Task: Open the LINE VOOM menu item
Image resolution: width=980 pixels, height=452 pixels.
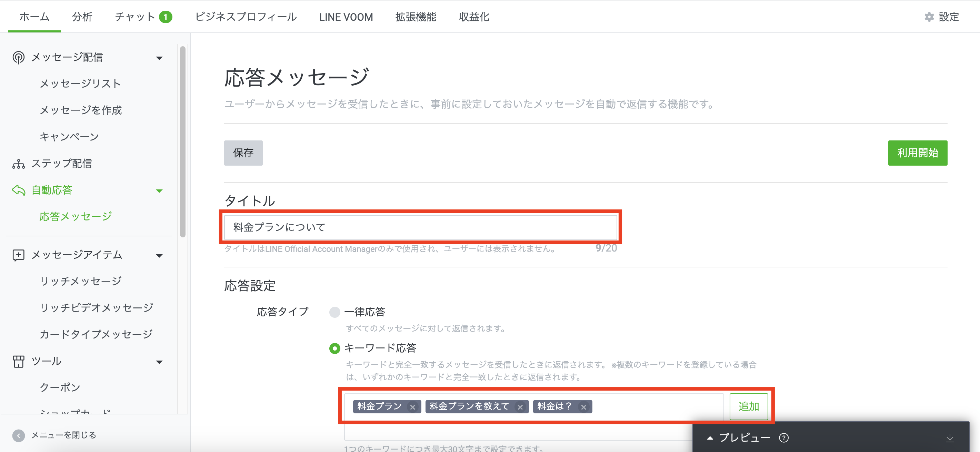Action: (x=346, y=17)
